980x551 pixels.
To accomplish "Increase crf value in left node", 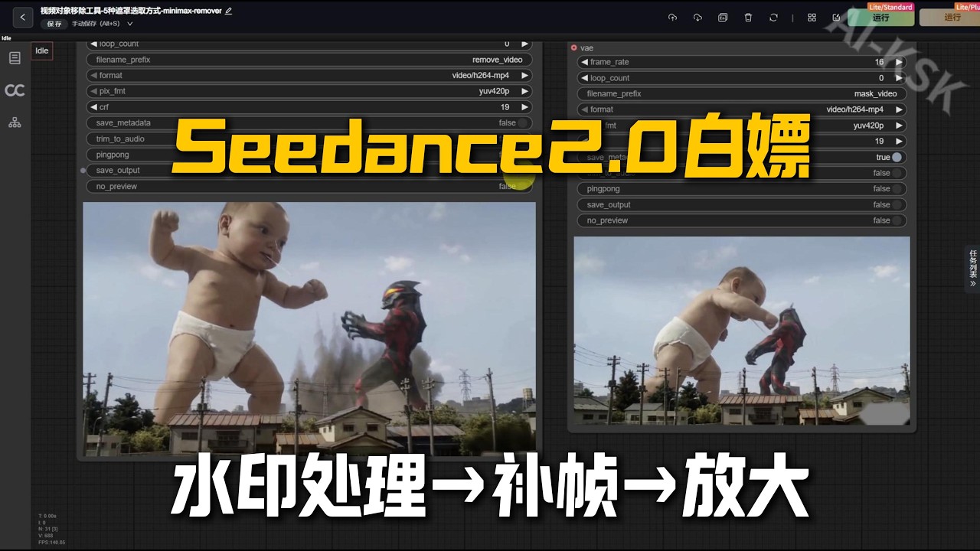I will (x=525, y=107).
